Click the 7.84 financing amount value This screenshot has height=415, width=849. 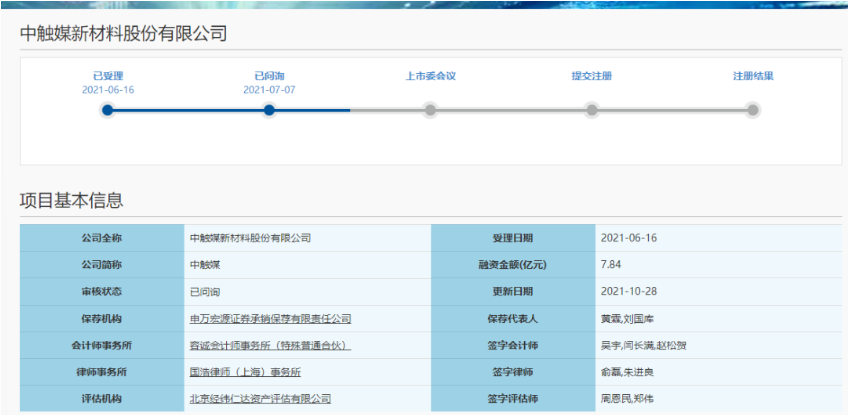611,265
